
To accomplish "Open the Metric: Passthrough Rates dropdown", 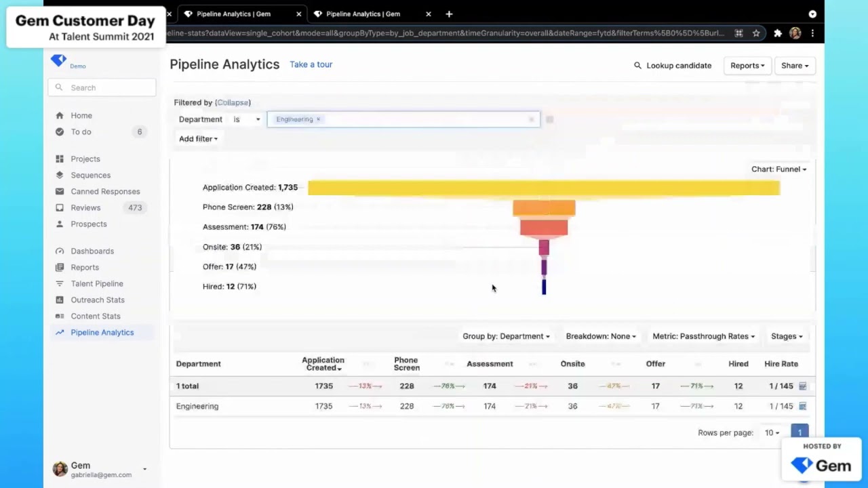I will coord(704,336).
